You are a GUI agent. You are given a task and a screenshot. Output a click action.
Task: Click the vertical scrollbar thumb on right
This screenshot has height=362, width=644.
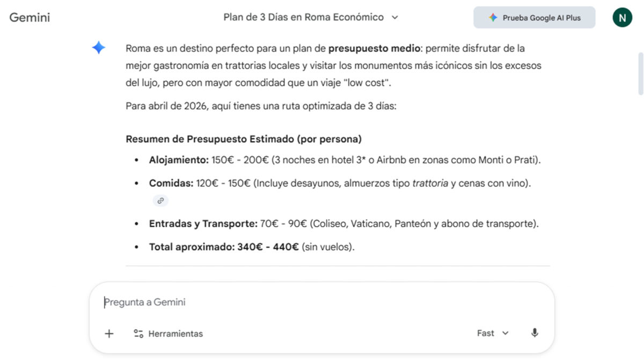(640, 74)
